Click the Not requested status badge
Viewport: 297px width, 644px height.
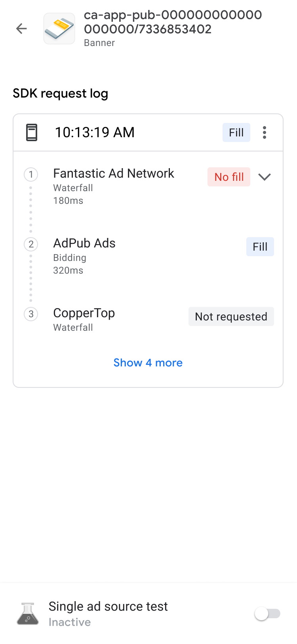click(x=231, y=316)
